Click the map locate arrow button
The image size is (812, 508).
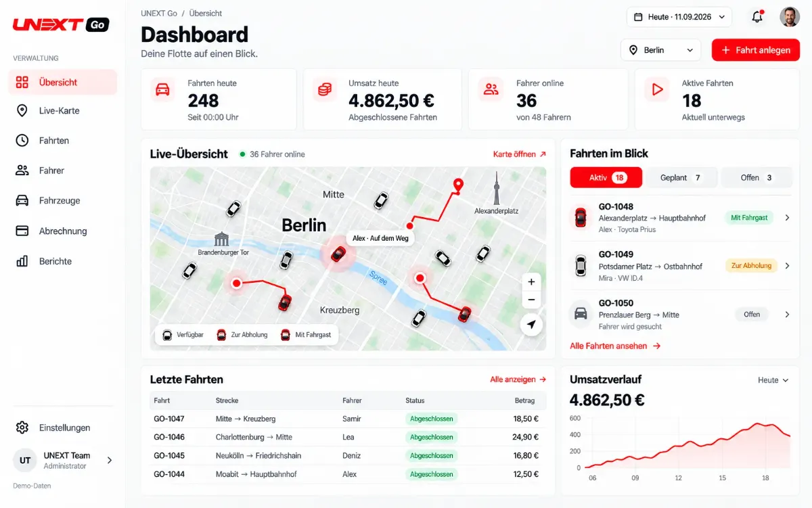click(531, 325)
